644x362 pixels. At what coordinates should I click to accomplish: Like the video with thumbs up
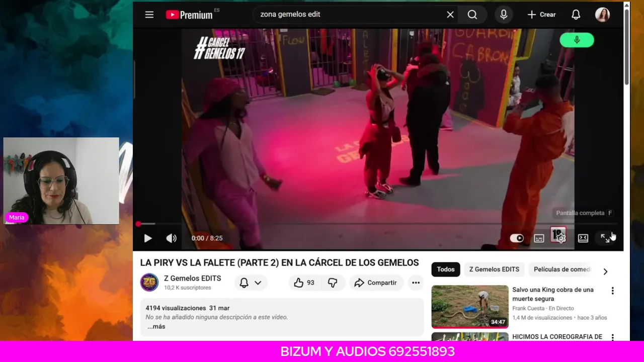coord(304,283)
